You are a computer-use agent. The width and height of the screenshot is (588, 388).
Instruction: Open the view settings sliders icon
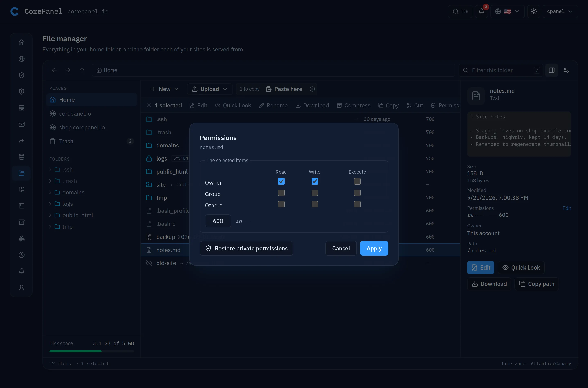tap(566, 70)
